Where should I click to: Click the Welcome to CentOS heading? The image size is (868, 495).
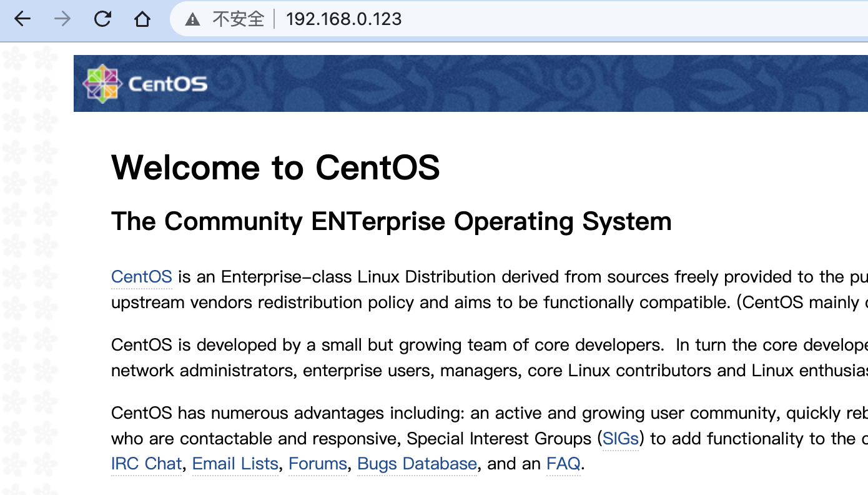275,167
